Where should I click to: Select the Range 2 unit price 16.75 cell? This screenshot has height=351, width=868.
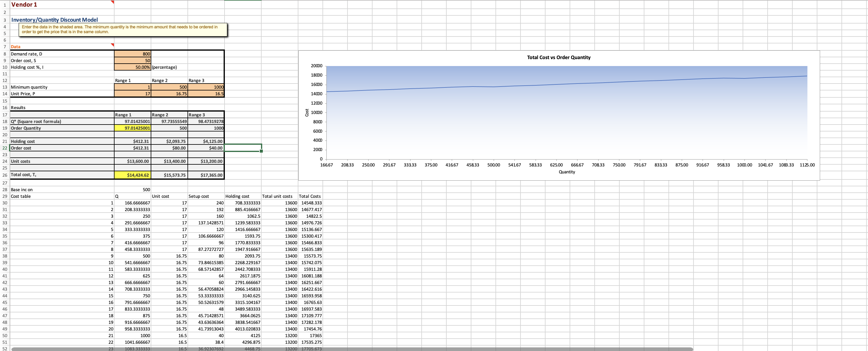pyautogui.click(x=169, y=94)
